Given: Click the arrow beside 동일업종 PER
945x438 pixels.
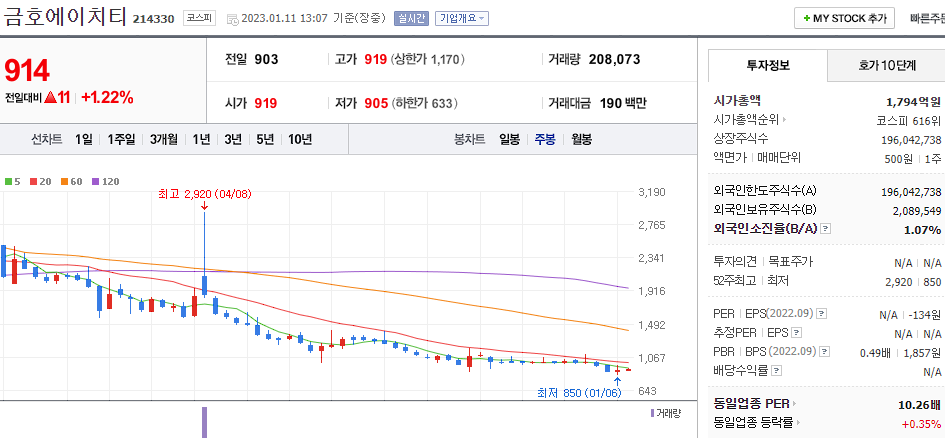Looking at the screenshot, I should tap(794, 404).
